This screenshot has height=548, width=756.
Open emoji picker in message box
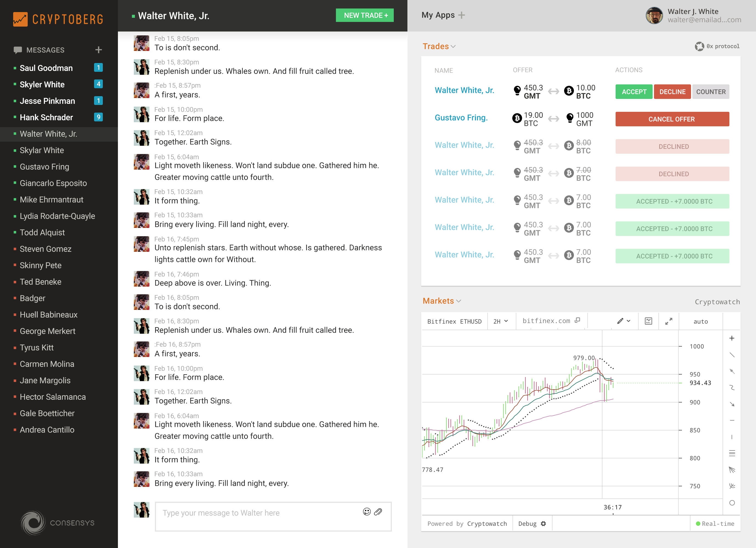366,512
